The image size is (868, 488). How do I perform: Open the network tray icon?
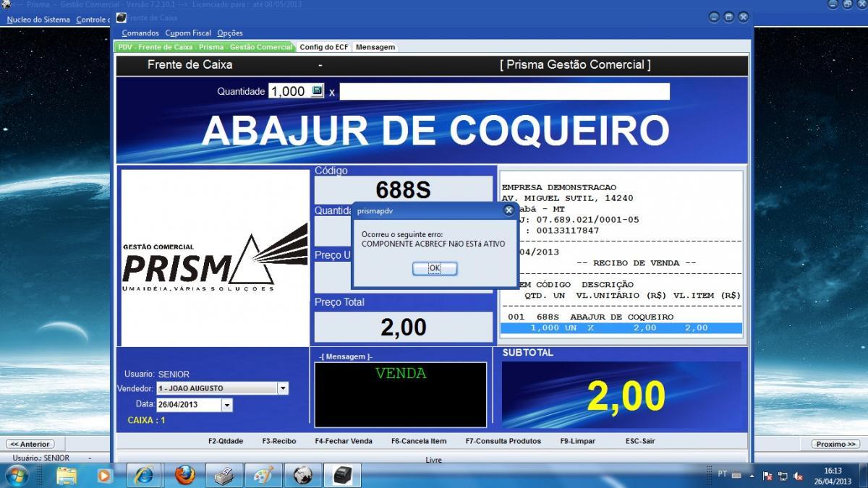pos(783,476)
